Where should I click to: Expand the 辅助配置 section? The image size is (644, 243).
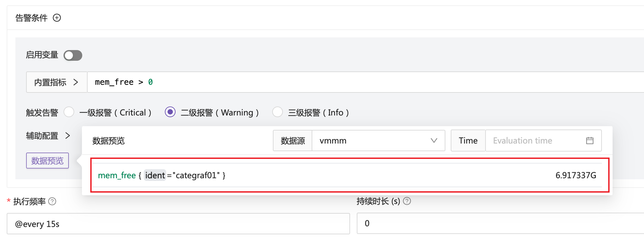coord(48,136)
